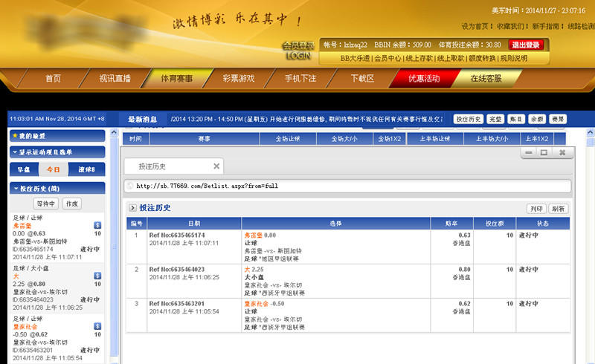Click the orange 大 2.25 selection text
The height and width of the screenshot is (364, 595).
(254, 269)
